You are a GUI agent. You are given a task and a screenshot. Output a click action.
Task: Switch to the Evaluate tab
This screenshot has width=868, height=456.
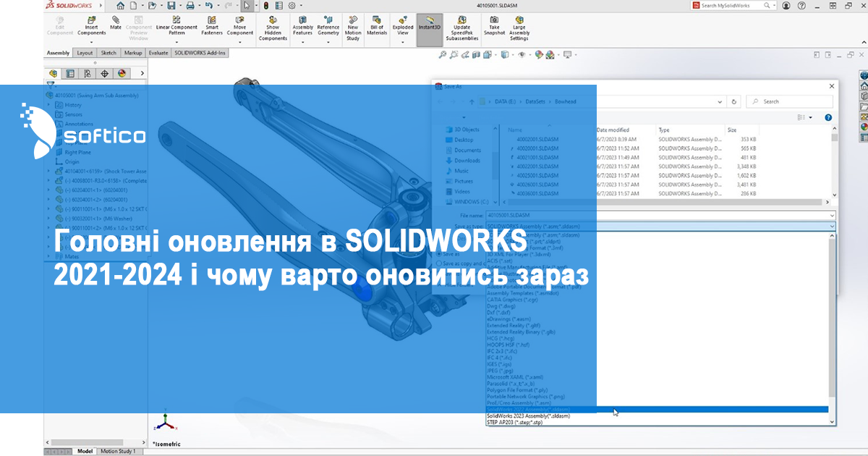pos(158,53)
